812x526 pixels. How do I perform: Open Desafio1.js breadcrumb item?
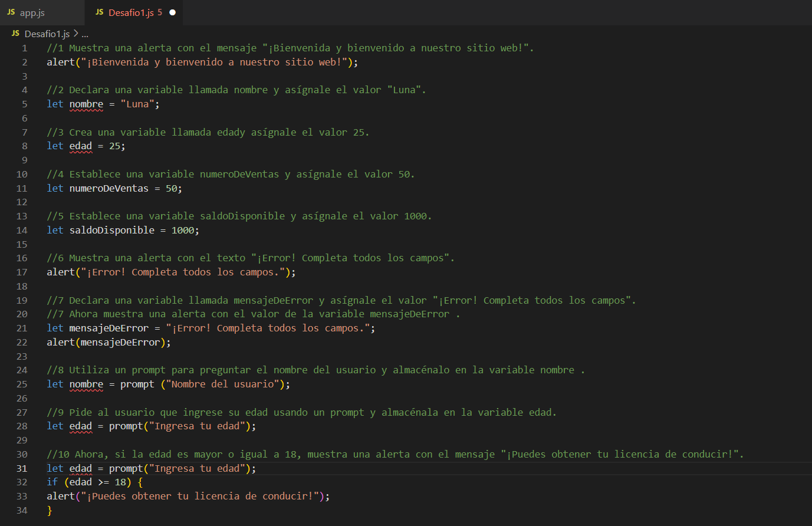point(47,34)
